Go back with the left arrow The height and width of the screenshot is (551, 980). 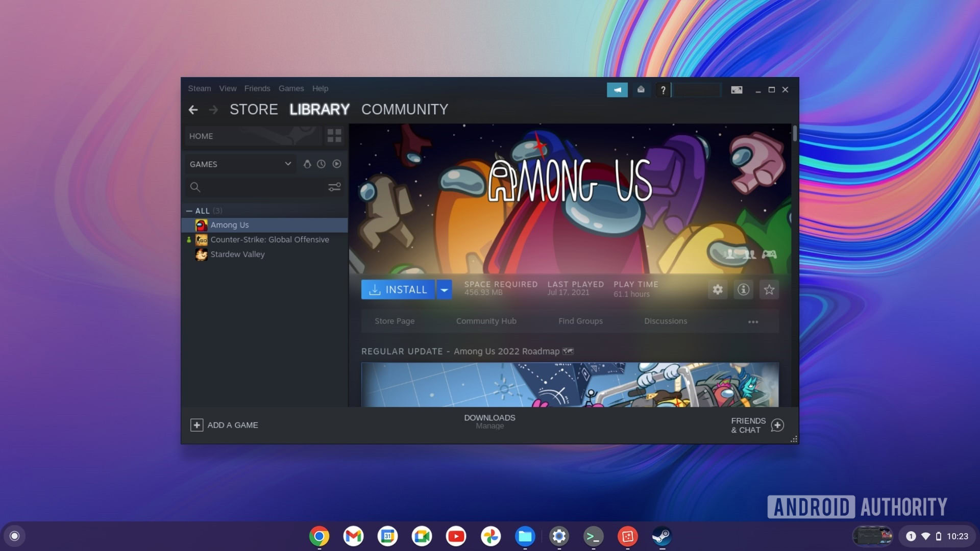[193, 110]
